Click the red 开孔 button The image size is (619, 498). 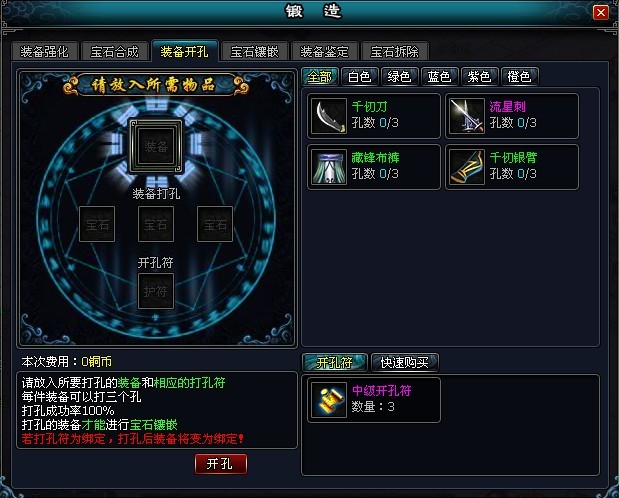[x=221, y=464]
